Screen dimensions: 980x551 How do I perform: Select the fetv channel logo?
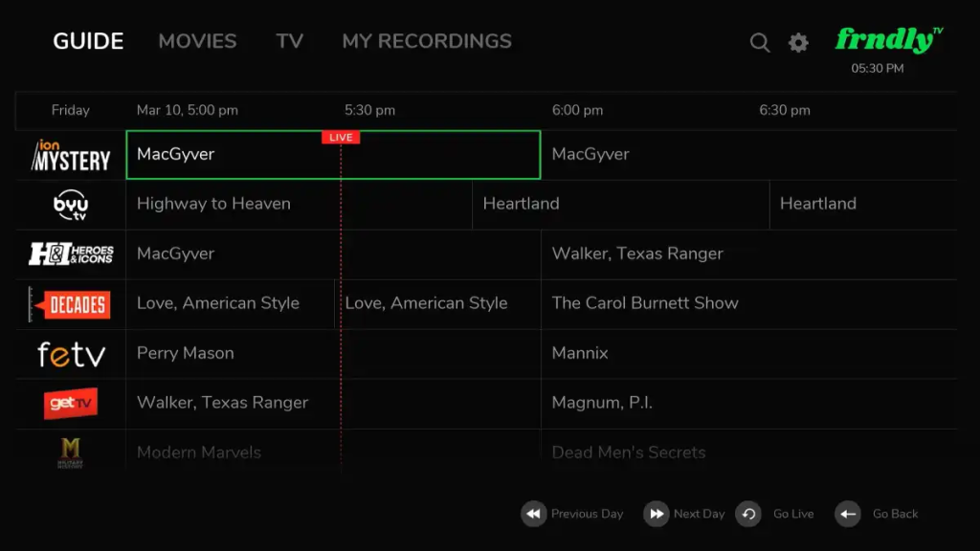(x=71, y=354)
